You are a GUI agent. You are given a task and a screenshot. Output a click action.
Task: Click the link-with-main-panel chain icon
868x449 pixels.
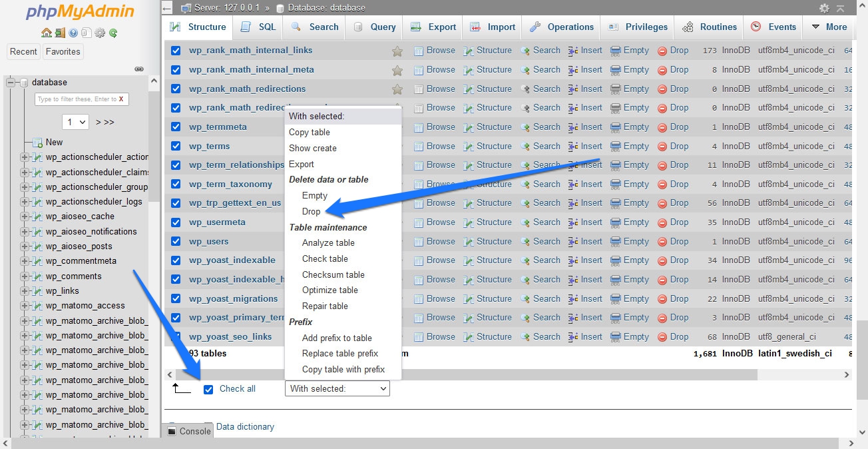(x=139, y=69)
